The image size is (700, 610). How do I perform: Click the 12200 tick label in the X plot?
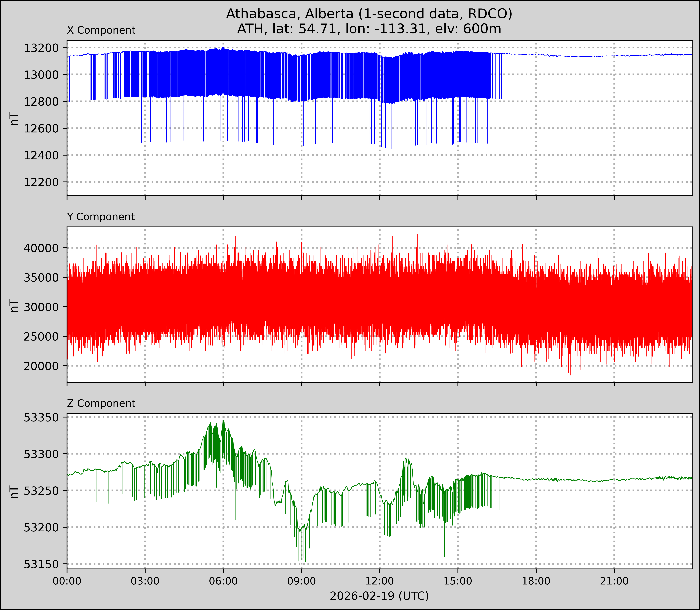pyautogui.click(x=41, y=182)
